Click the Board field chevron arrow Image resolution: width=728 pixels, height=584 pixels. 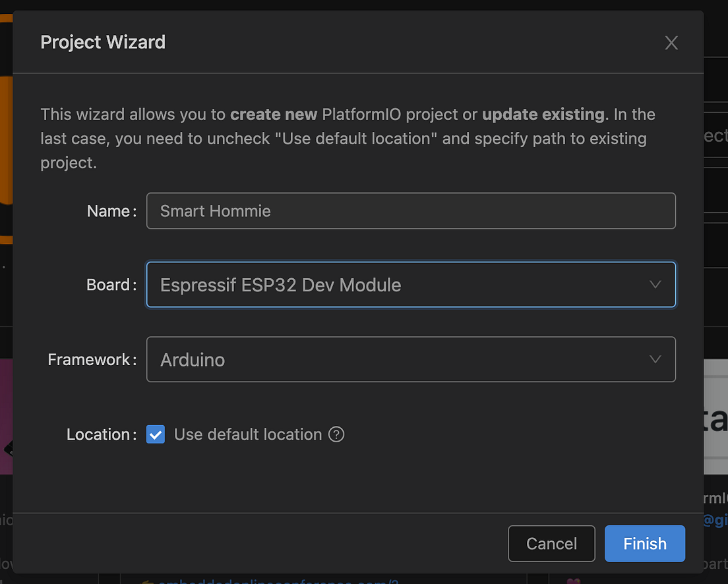[655, 285]
